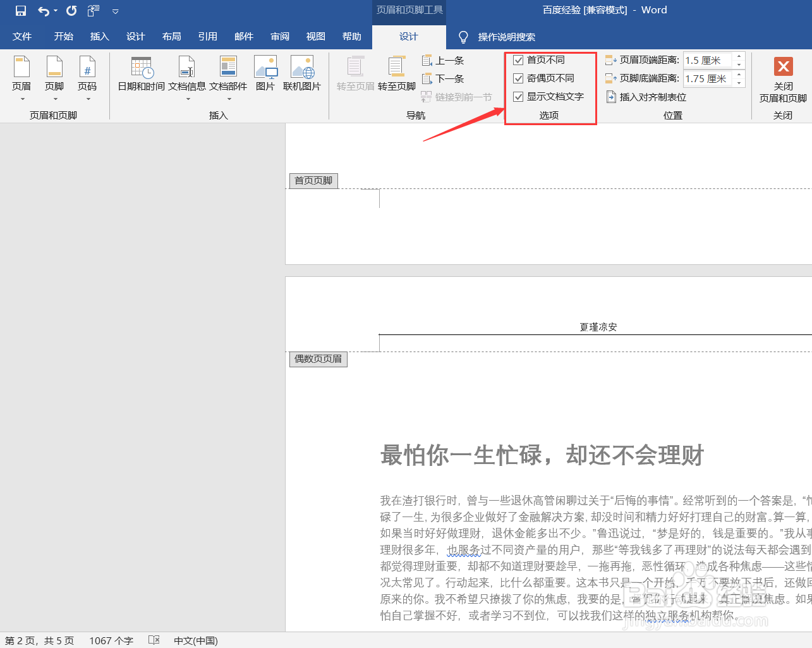Open the 文档信息 (Document Info) tool
The height and width of the screenshot is (648, 812).
(187, 76)
